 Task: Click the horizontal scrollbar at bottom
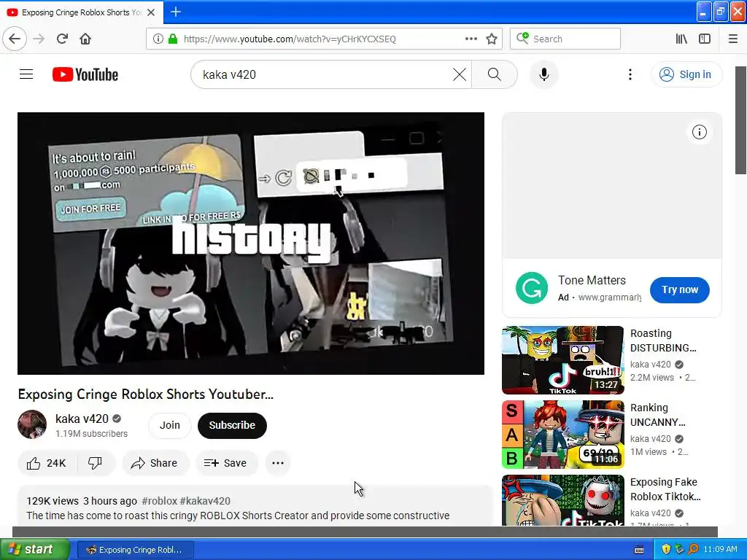(x=365, y=532)
